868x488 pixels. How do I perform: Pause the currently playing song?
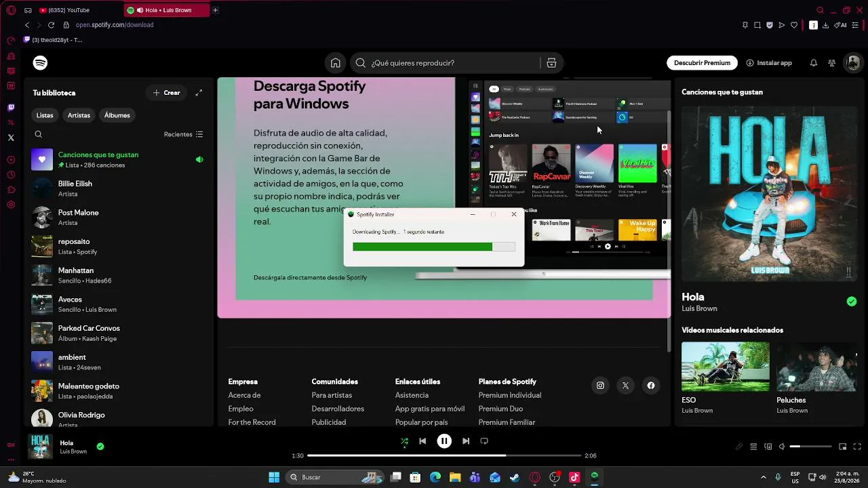point(444,441)
